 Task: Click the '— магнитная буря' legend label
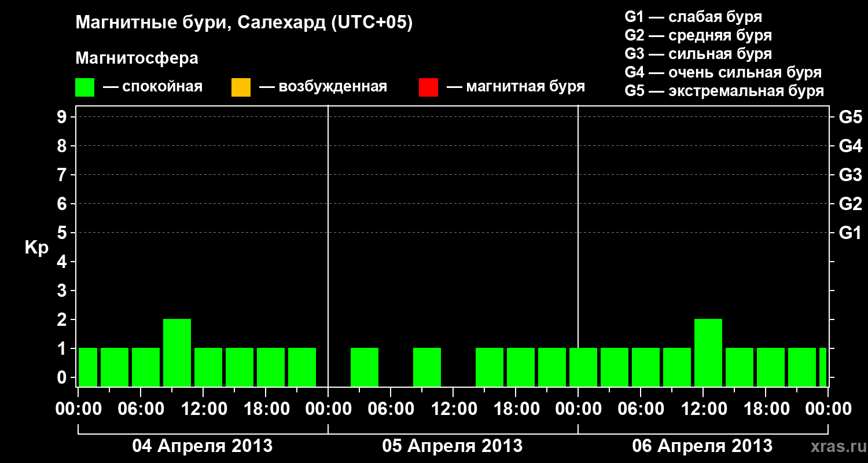(516, 87)
